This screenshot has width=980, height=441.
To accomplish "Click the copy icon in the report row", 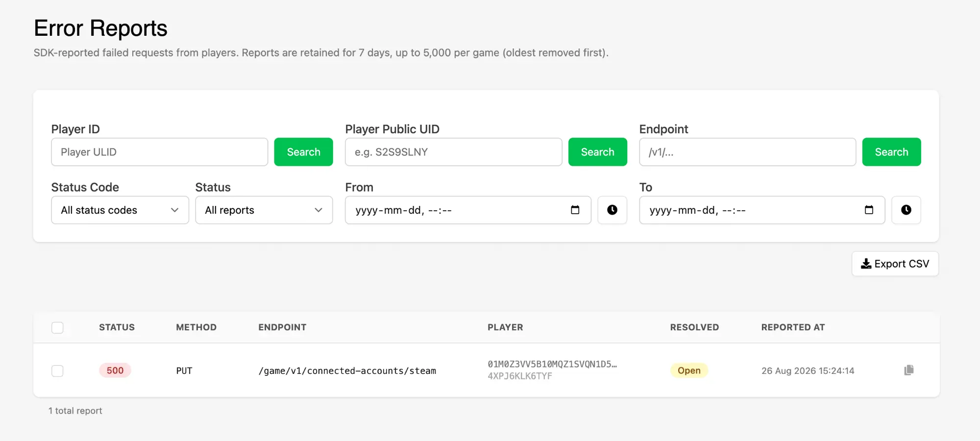I will click(909, 370).
